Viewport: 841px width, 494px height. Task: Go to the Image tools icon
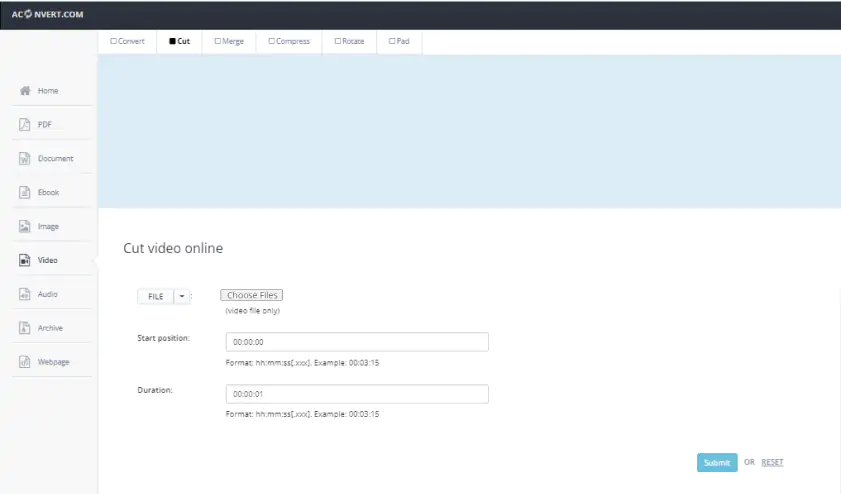(25, 227)
